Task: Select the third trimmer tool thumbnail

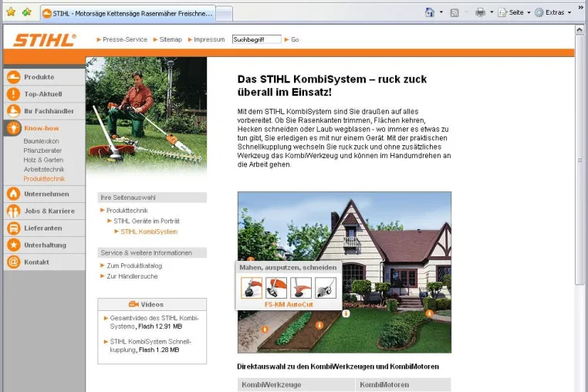Action: [x=301, y=288]
